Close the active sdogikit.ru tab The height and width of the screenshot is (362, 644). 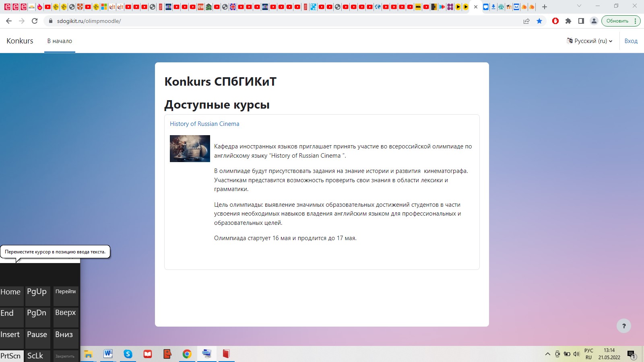point(476,7)
